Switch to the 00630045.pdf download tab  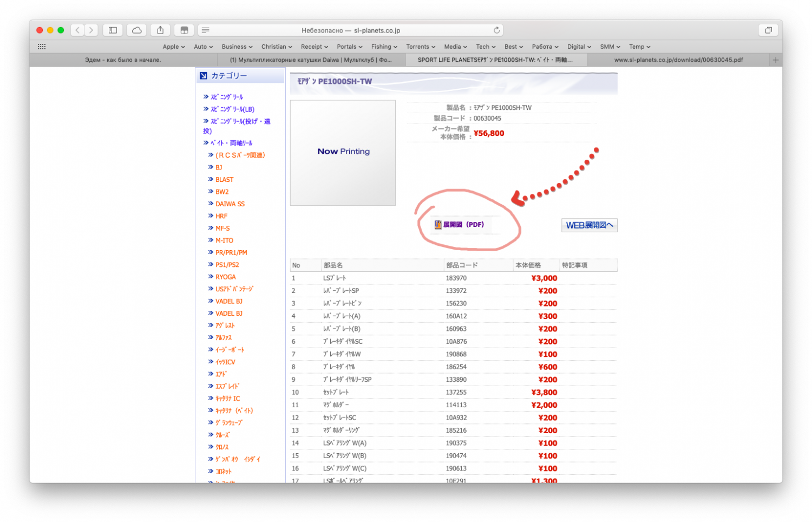click(678, 60)
